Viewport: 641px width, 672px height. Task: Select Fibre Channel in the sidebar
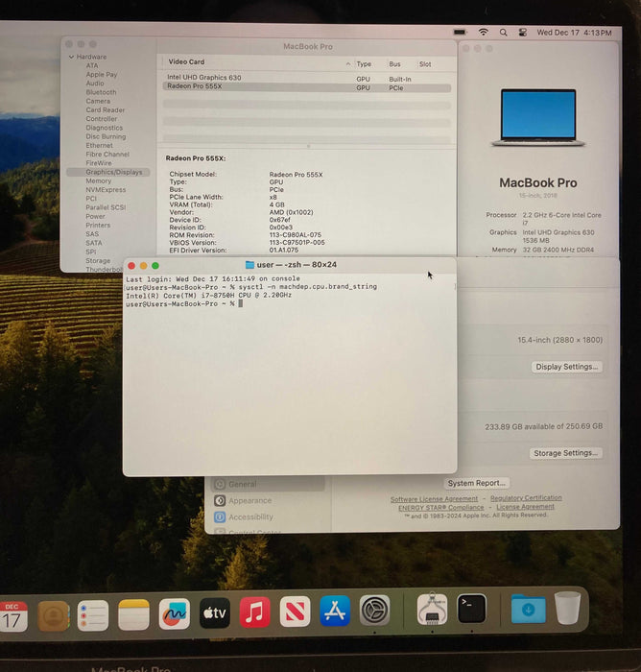(x=107, y=155)
